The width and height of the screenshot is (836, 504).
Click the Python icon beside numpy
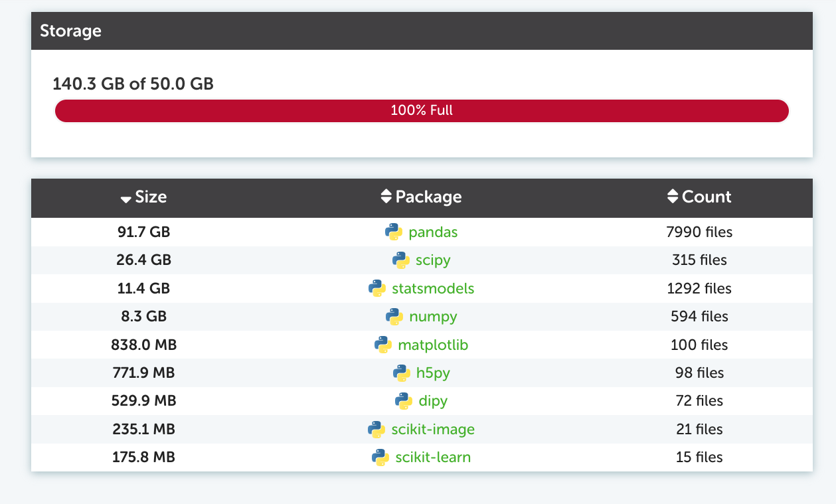coord(394,317)
